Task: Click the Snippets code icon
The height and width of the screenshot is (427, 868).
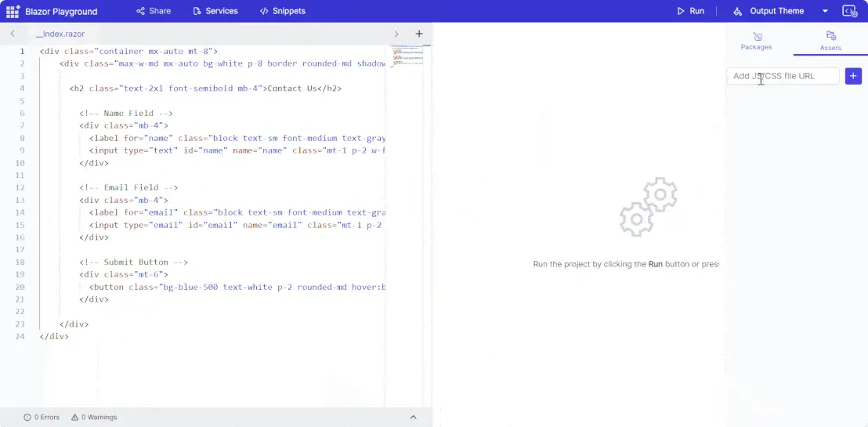Action: [264, 11]
